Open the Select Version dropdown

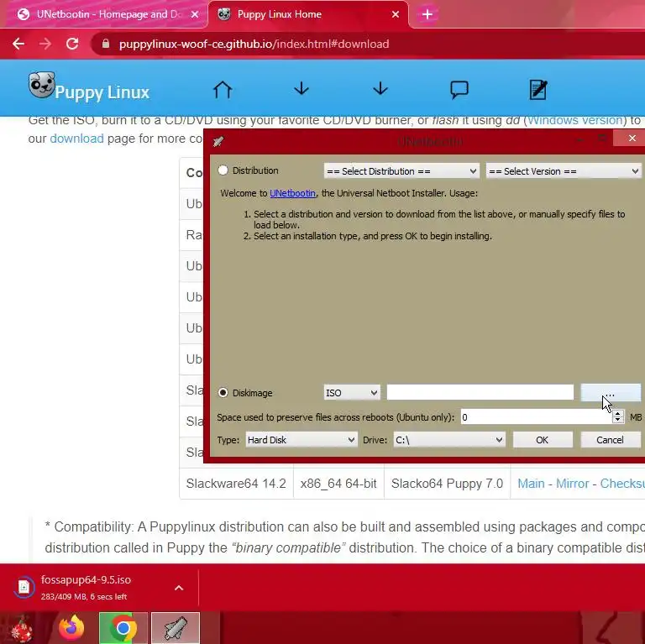point(564,171)
